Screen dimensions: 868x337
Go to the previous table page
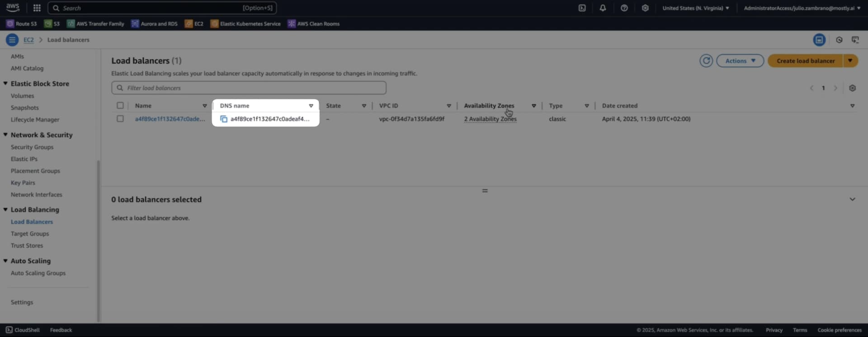click(811, 88)
